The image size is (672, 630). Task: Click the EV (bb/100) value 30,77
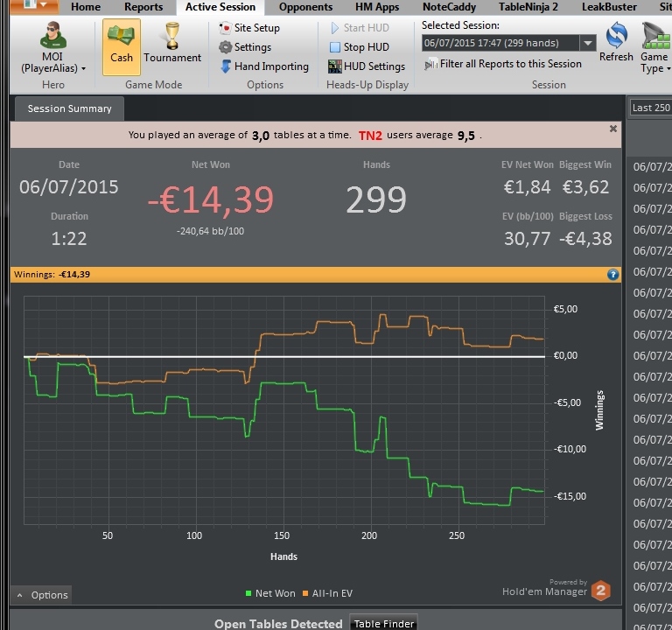coord(527,239)
